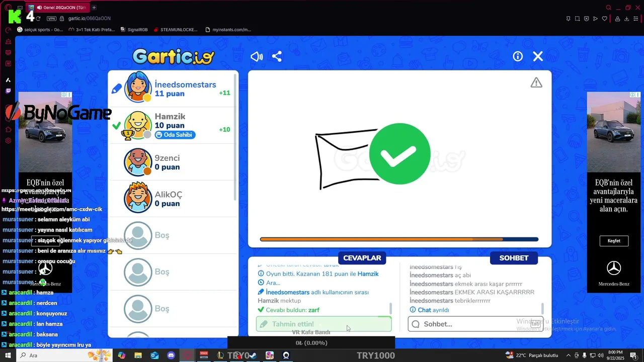Open the browser profile icon
The image size is (644, 362).
pyautogui.click(x=617, y=19)
